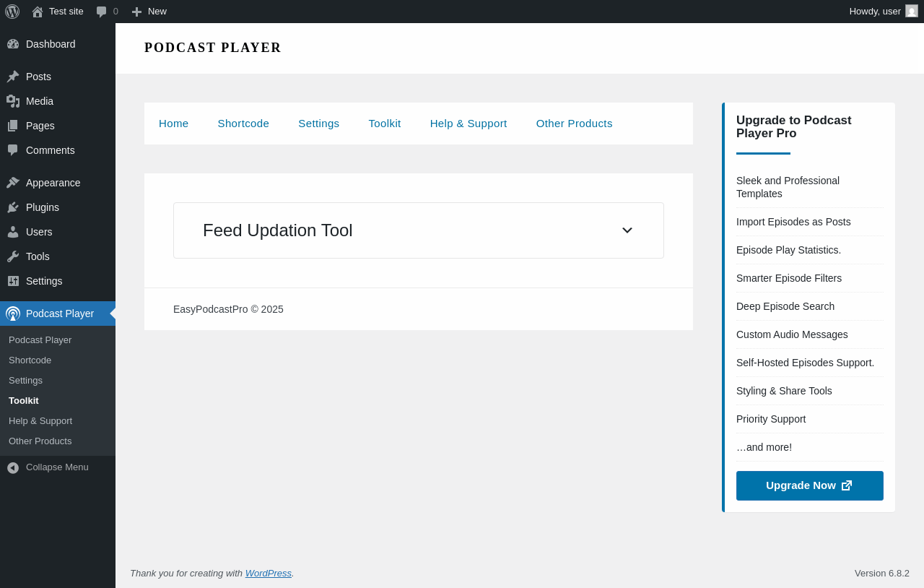This screenshot has width=924, height=588.
Task: Expand the Feed Updation Tool chevron
Action: point(627,230)
